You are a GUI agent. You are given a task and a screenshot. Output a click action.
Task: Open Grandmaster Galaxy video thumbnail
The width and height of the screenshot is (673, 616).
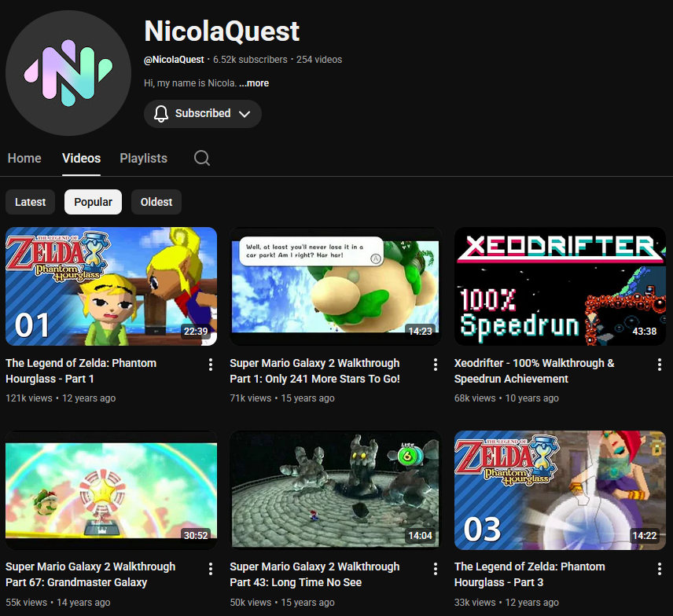[x=111, y=490]
